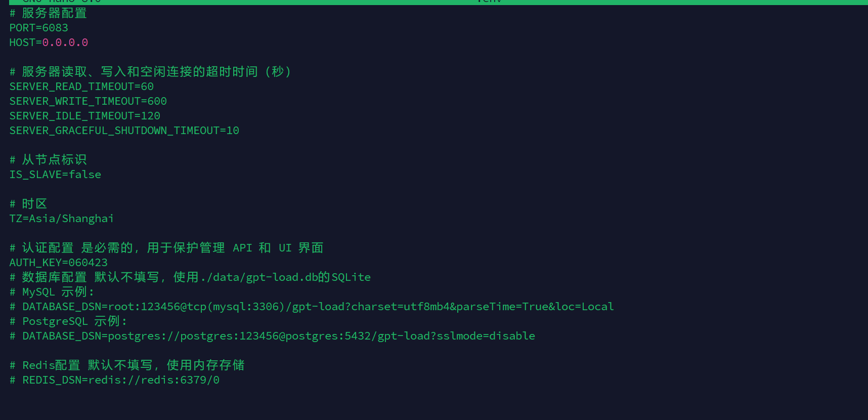Place cursor on TZ=Asia/Shanghai line
This screenshot has height=420, width=868.
coord(62,219)
